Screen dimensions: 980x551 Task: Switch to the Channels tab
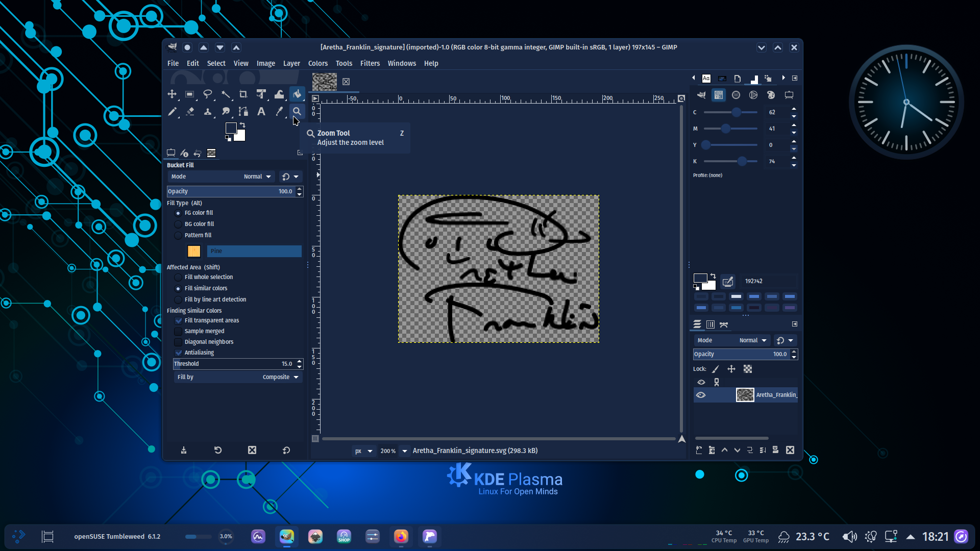click(710, 324)
